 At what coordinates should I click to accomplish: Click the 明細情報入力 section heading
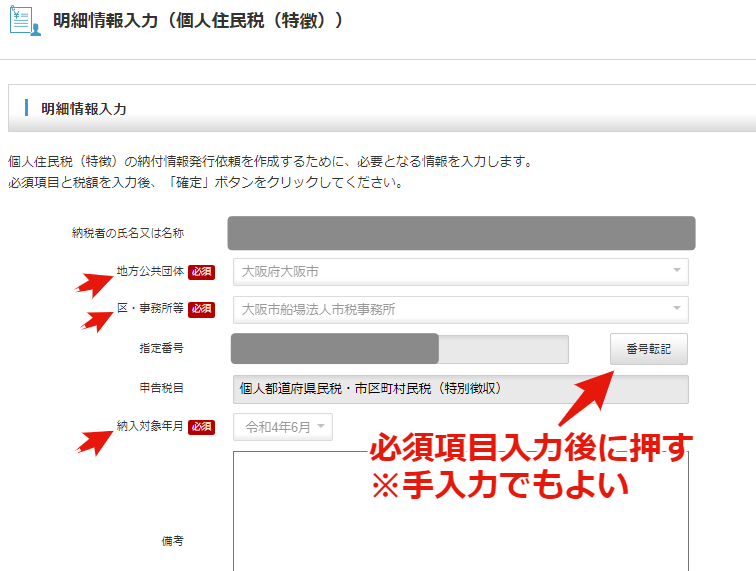tap(84, 109)
